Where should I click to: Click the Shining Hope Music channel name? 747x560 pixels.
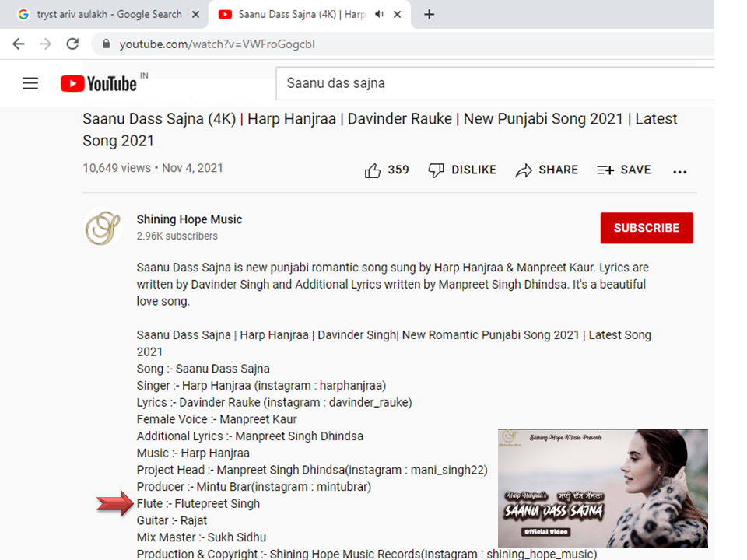(189, 219)
